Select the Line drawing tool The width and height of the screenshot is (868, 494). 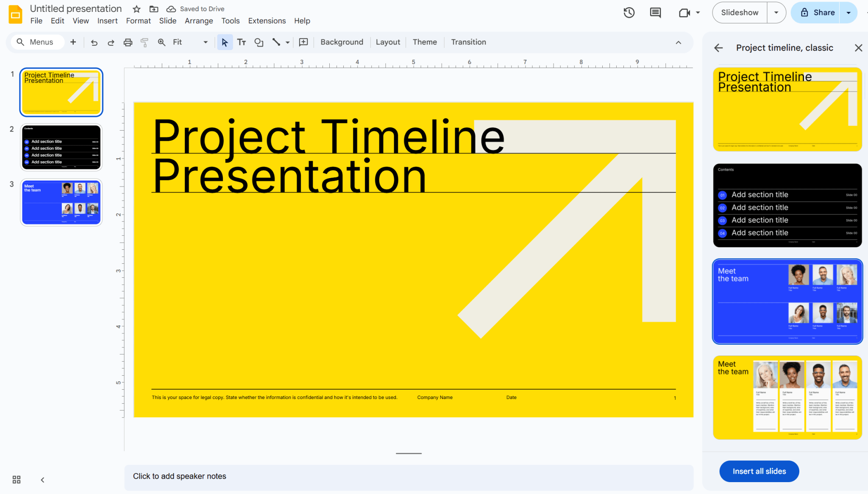(x=276, y=42)
